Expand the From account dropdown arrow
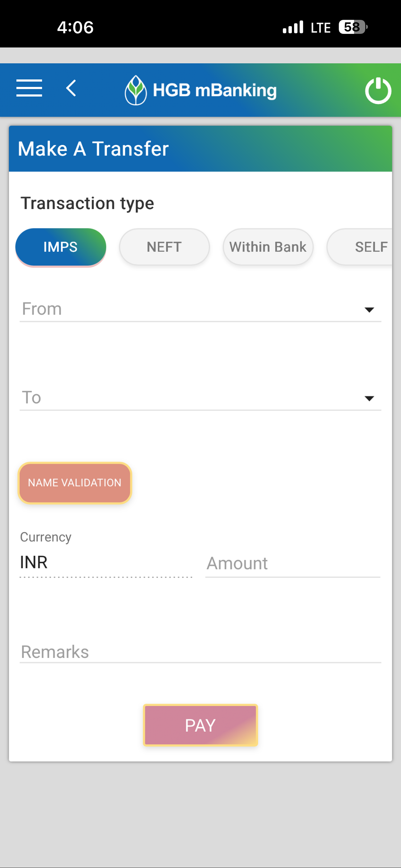This screenshot has width=401, height=868. (x=369, y=310)
